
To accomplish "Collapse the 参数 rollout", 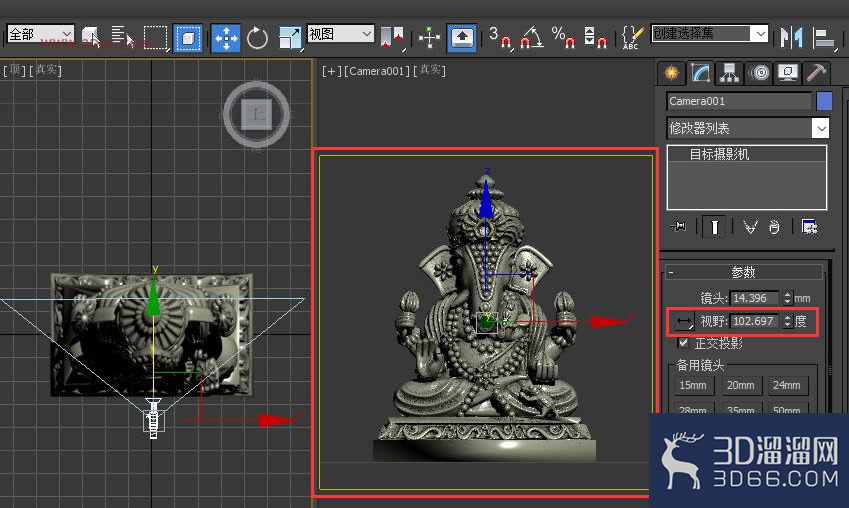I will coord(743,272).
